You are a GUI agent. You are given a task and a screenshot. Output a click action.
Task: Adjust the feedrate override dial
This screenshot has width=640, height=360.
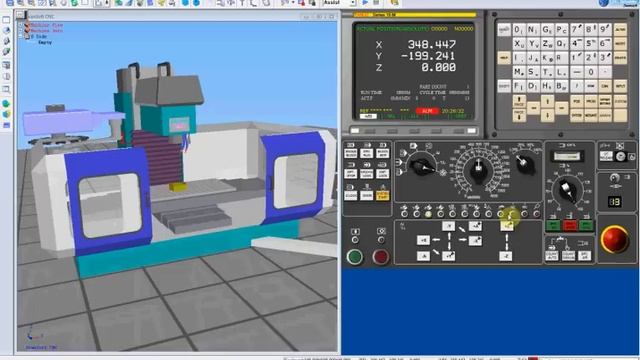(x=479, y=169)
